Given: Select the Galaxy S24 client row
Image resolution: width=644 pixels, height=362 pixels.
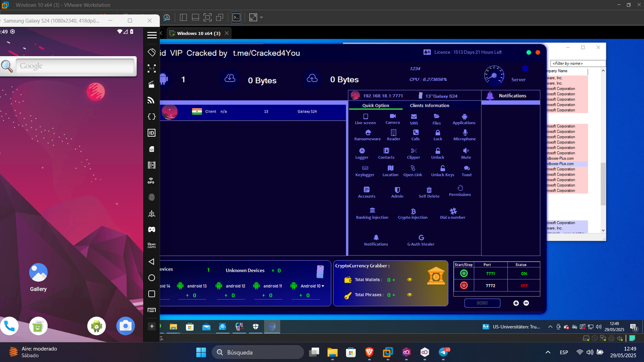Looking at the screenshot, I should [x=254, y=111].
